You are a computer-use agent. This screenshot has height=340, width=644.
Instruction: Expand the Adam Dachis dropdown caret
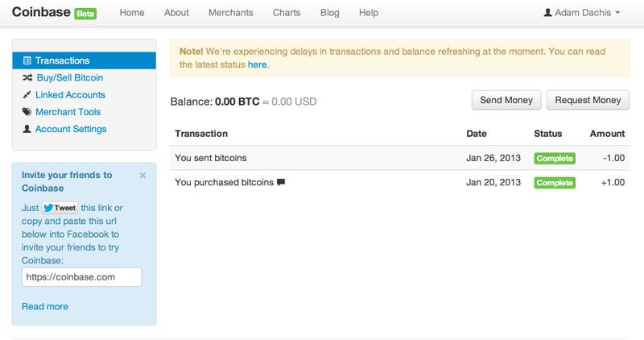coord(617,13)
